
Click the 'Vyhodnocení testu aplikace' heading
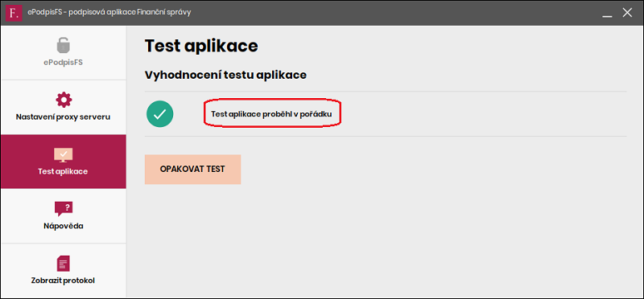225,75
